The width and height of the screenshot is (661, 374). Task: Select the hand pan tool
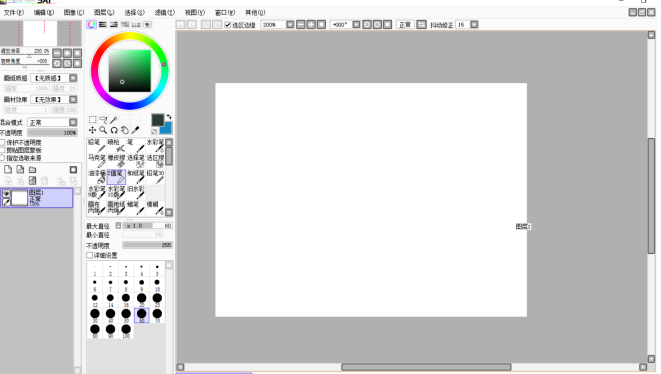pyautogui.click(x=125, y=130)
